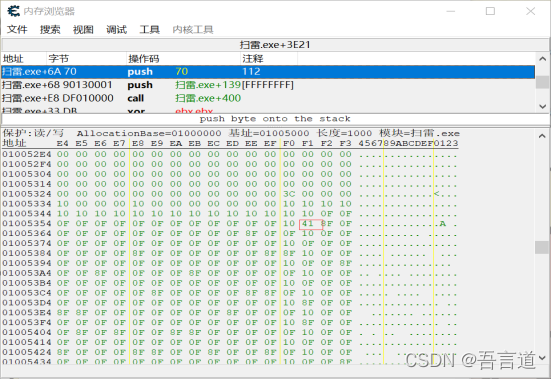Viewport: 551px width, 379px height.
Task: Open the 内核工具 menu
Action: tap(193, 30)
